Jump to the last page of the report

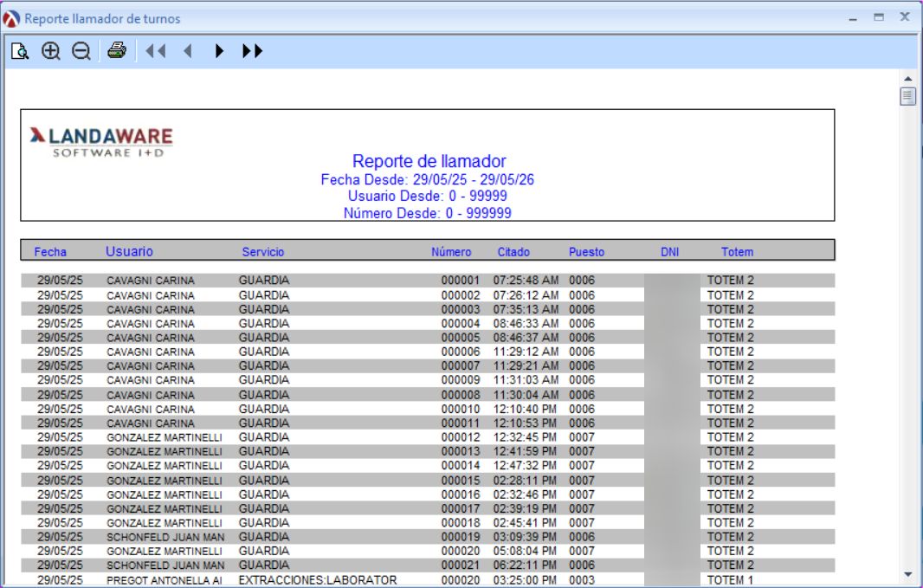click(x=252, y=51)
